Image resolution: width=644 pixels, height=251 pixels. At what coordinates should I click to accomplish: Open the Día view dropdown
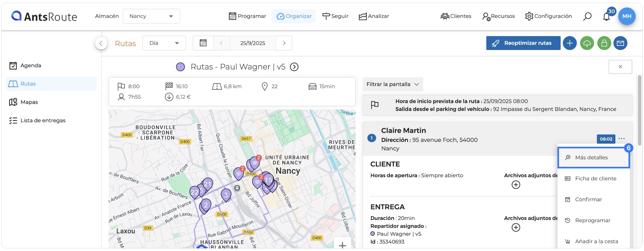(164, 43)
